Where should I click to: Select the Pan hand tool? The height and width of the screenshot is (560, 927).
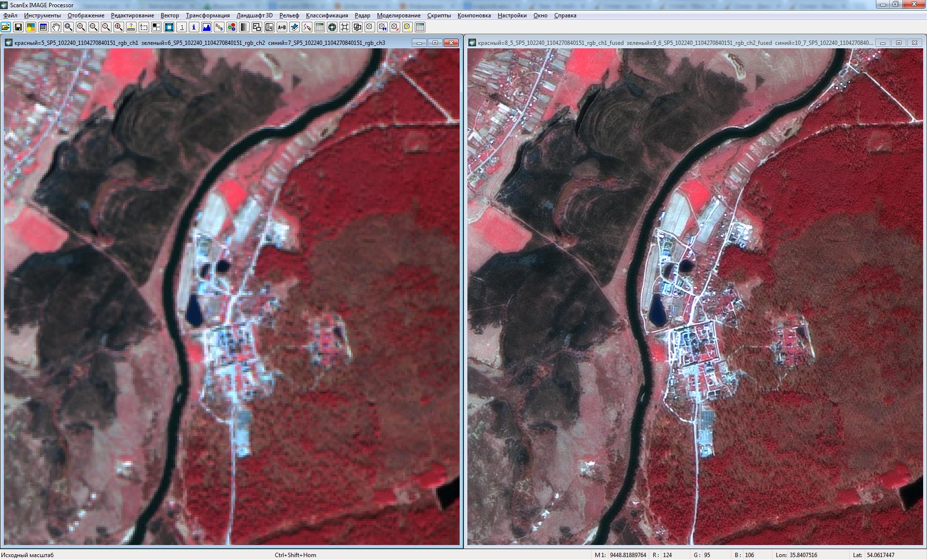[x=56, y=27]
